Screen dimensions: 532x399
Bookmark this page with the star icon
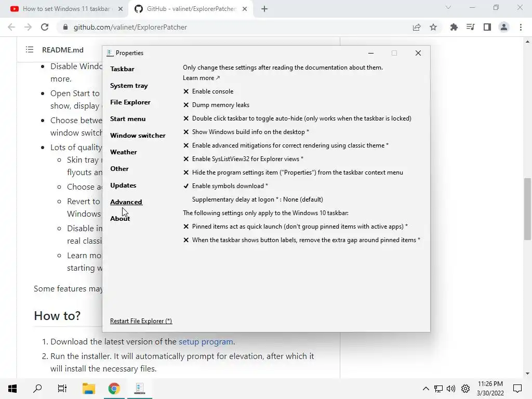433,27
